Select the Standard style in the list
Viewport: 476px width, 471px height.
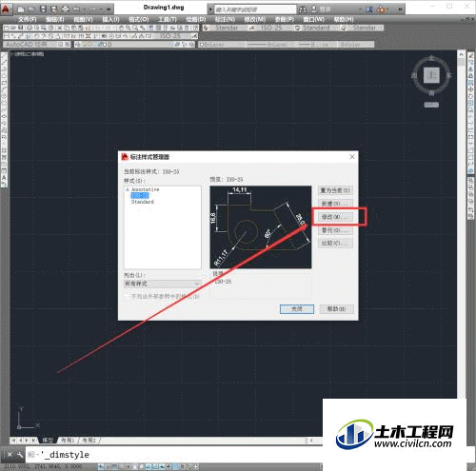(143, 202)
